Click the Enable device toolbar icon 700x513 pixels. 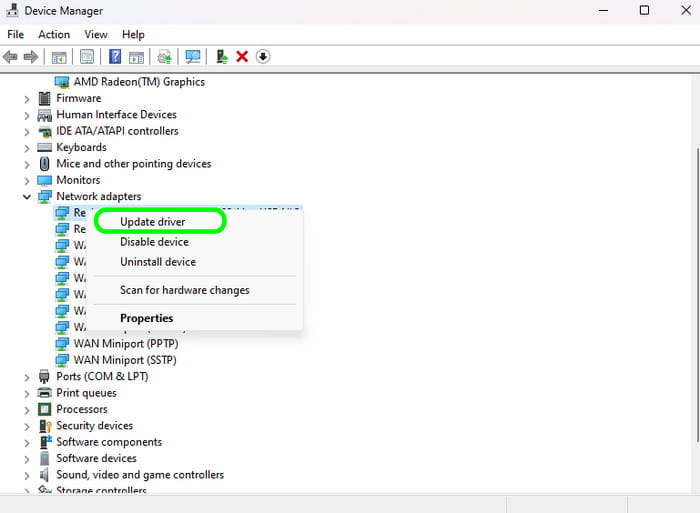pos(221,57)
